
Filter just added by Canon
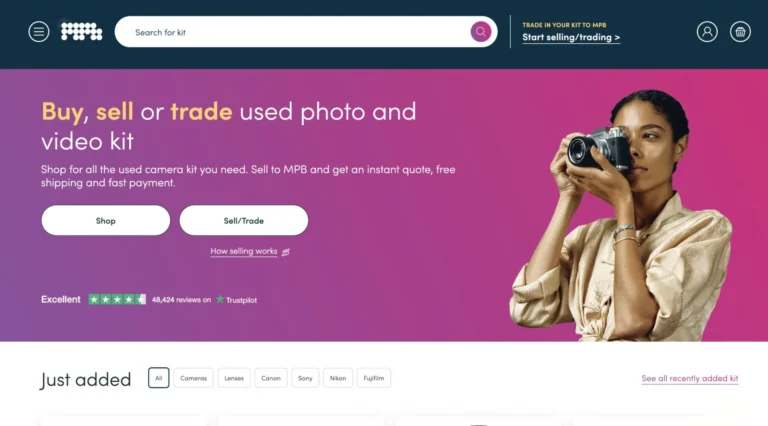pyautogui.click(x=271, y=378)
